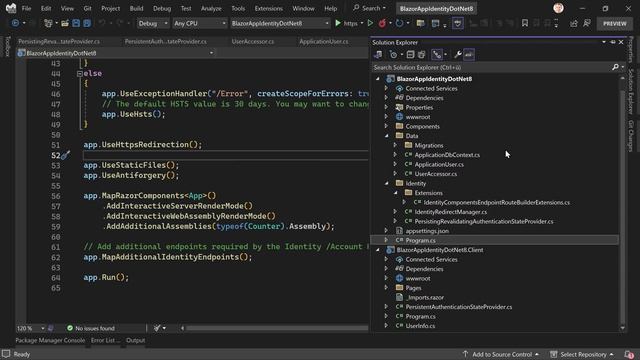Click the new project icon in the toolbar
This screenshot has height=360, width=640.
pyautogui.click(x=48, y=23)
